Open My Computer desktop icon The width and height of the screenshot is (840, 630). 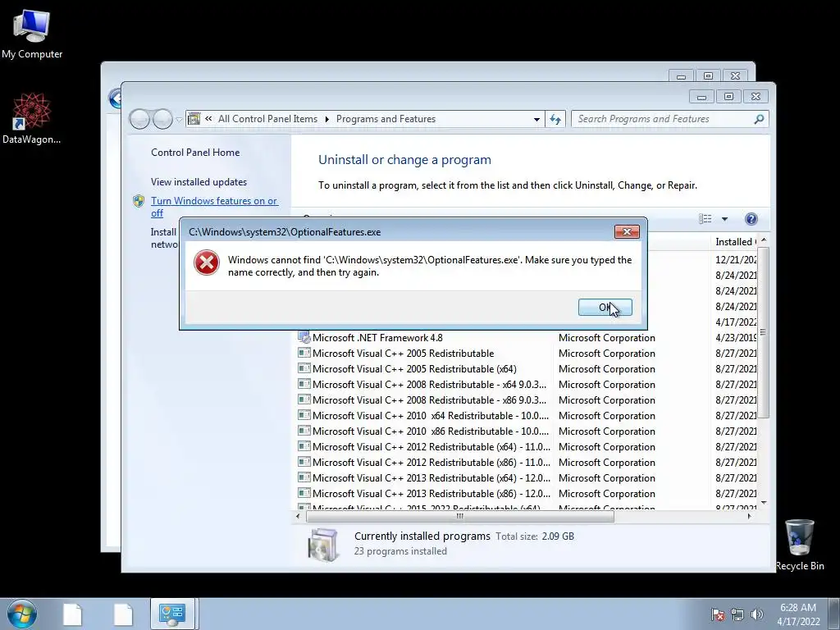pos(32,34)
